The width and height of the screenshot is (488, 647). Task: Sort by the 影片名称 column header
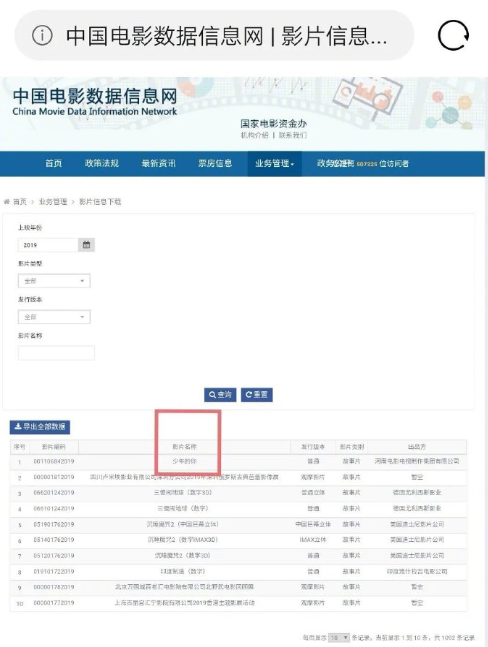pyautogui.click(x=184, y=447)
